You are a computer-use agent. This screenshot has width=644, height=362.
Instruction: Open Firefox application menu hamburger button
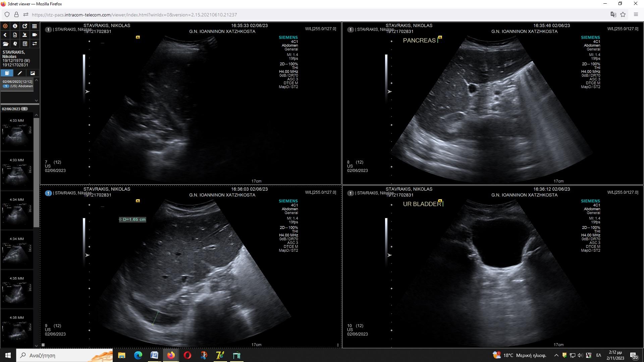(x=636, y=15)
